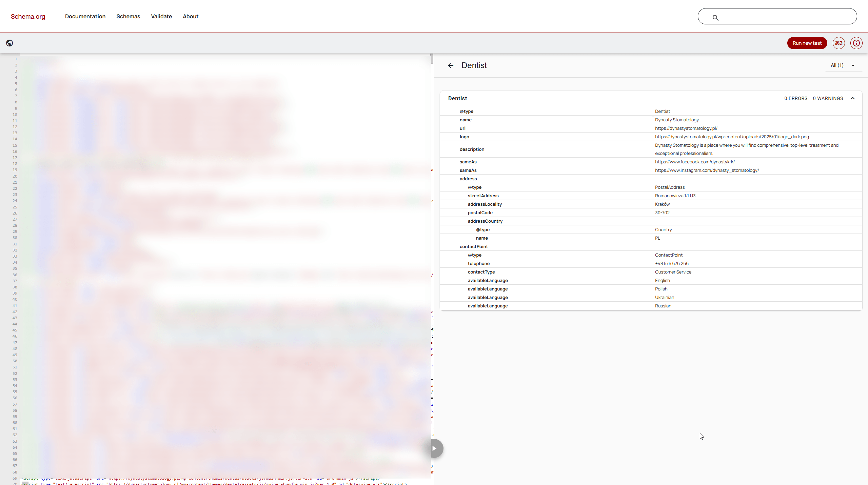868x485 pixels.
Task: Click the addressCountry property label
Action: pyautogui.click(x=485, y=221)
